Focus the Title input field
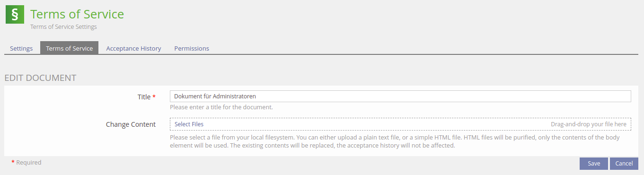The width and height of the screenshot is (644, 175). click(x=400, y=96)
